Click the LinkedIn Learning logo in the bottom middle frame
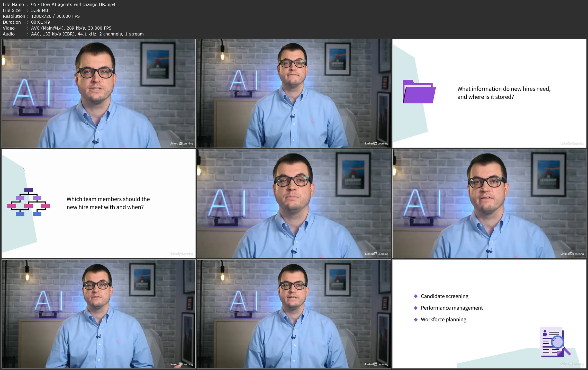This screenshot has height=370, width=588. coord(376,364)
